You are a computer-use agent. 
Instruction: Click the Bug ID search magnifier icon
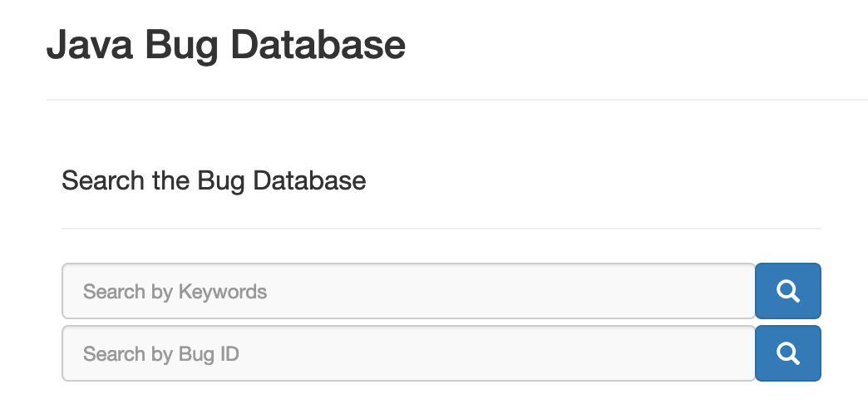coord(787,353)
